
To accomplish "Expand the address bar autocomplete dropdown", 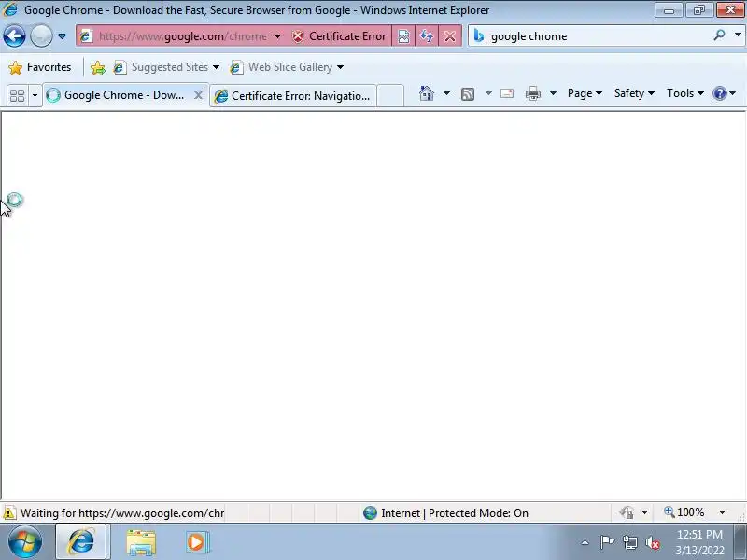I will coord(277,36).
